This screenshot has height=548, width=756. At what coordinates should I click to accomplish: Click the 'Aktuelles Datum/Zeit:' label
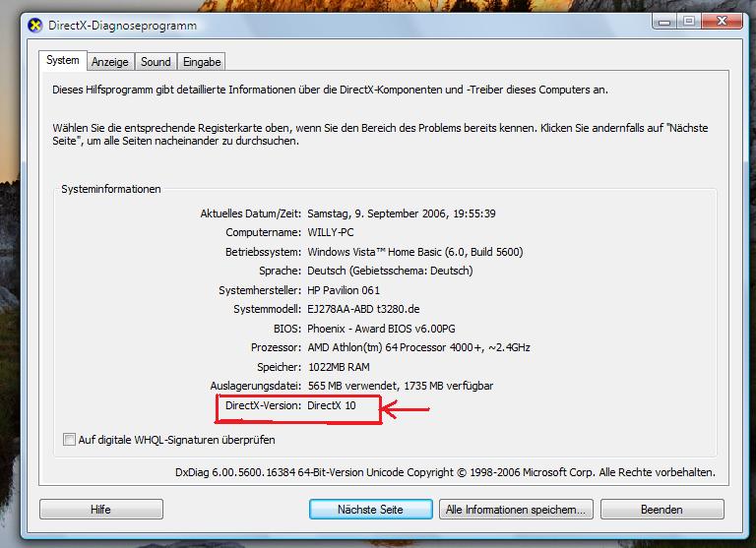point(251,213)
